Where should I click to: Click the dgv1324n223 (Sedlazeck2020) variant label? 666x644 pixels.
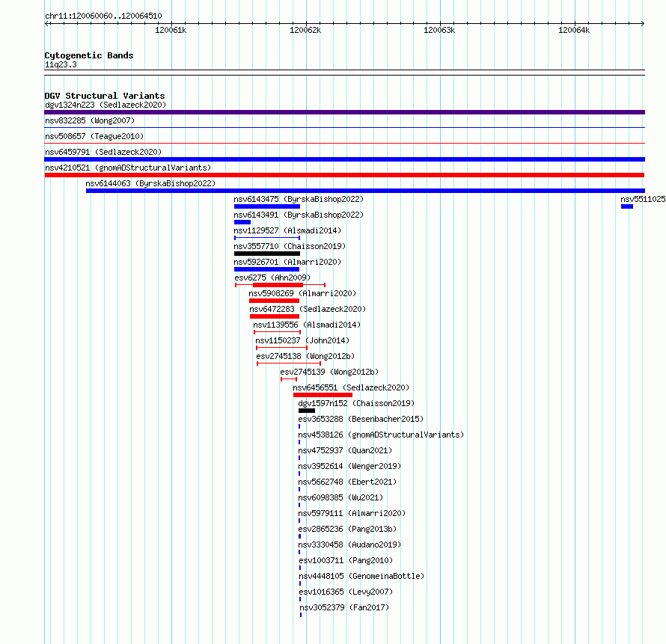coord(106,105)
